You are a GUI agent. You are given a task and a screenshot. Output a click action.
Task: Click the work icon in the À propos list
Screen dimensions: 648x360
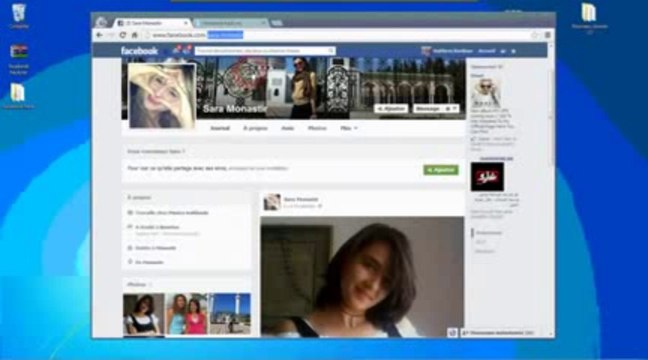130,213
